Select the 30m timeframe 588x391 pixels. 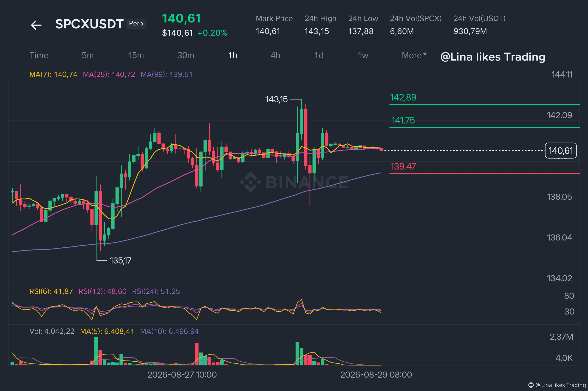[186, 55]
